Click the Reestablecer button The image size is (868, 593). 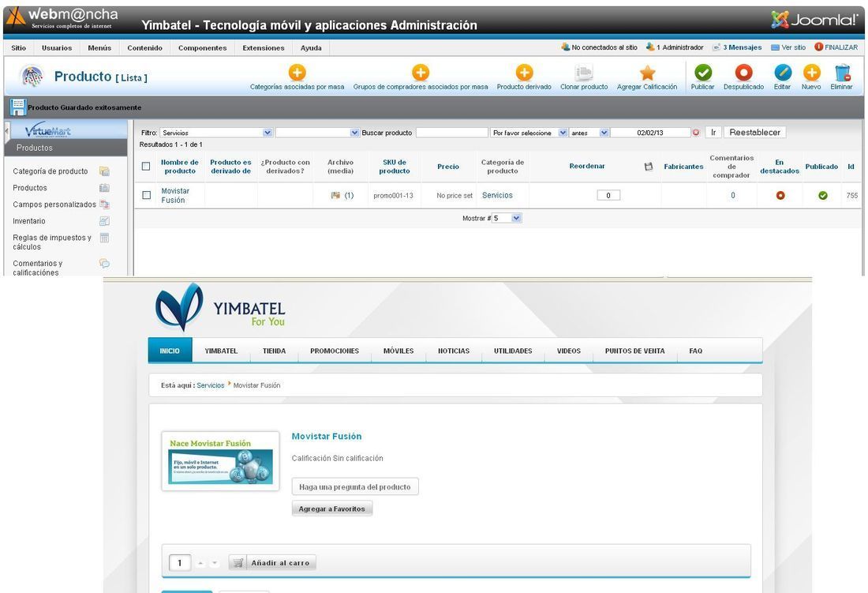754,133
